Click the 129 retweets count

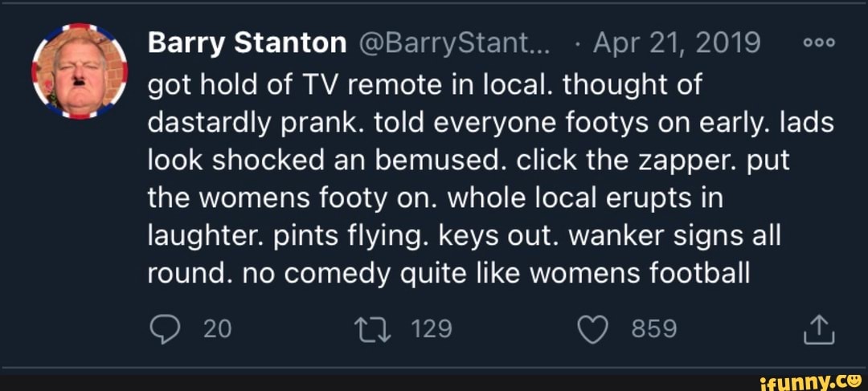[x=432, y=329]
